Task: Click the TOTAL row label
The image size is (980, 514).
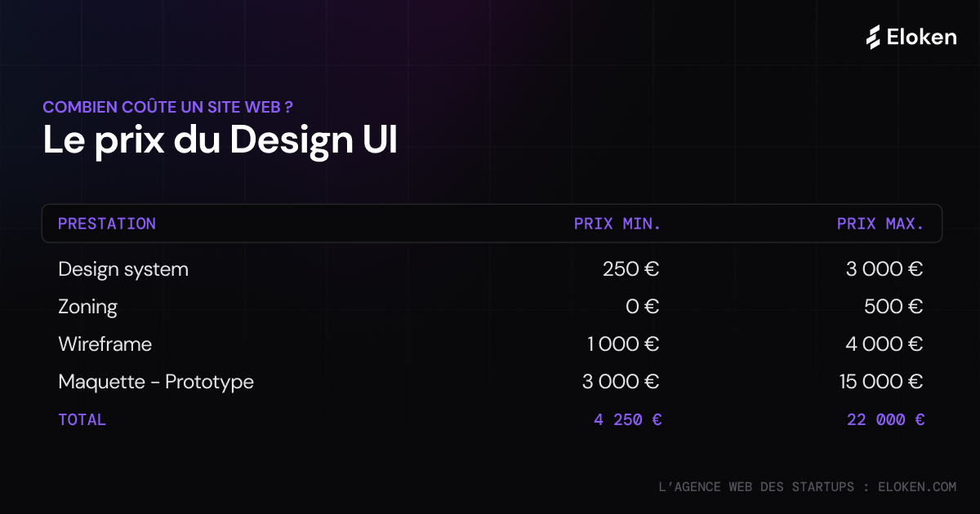Action: pos(82,420)
